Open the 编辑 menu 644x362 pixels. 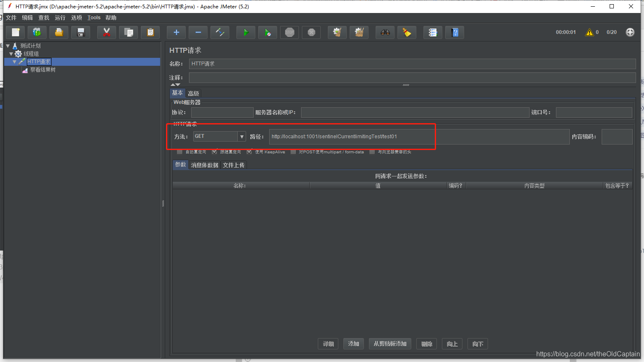click(x=27, y=18)
